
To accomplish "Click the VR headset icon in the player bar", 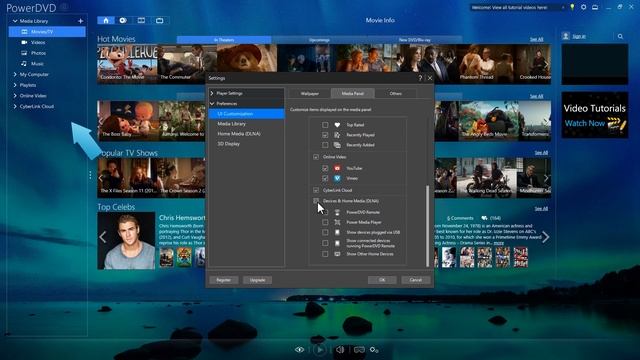I will click(x=359, y=350).
